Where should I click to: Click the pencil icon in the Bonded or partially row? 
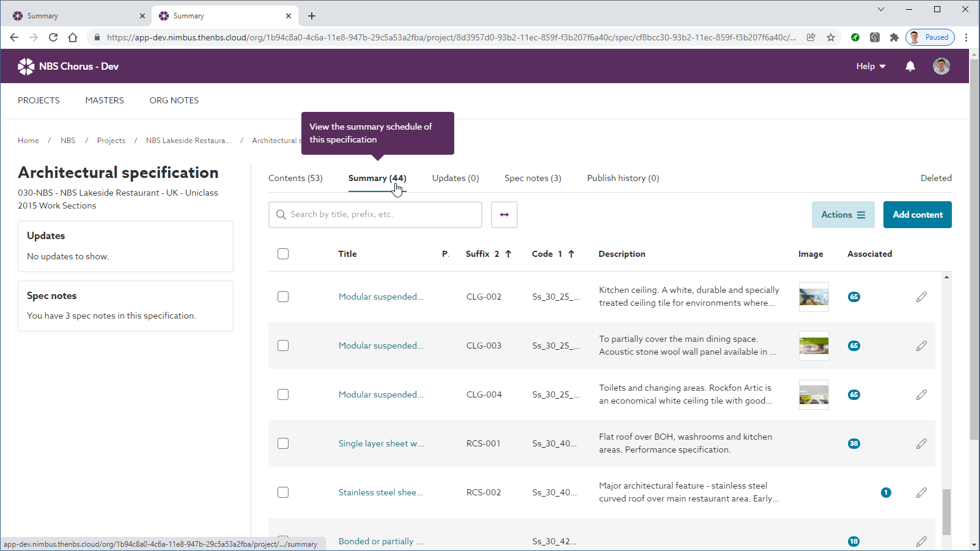pos(921,541)
